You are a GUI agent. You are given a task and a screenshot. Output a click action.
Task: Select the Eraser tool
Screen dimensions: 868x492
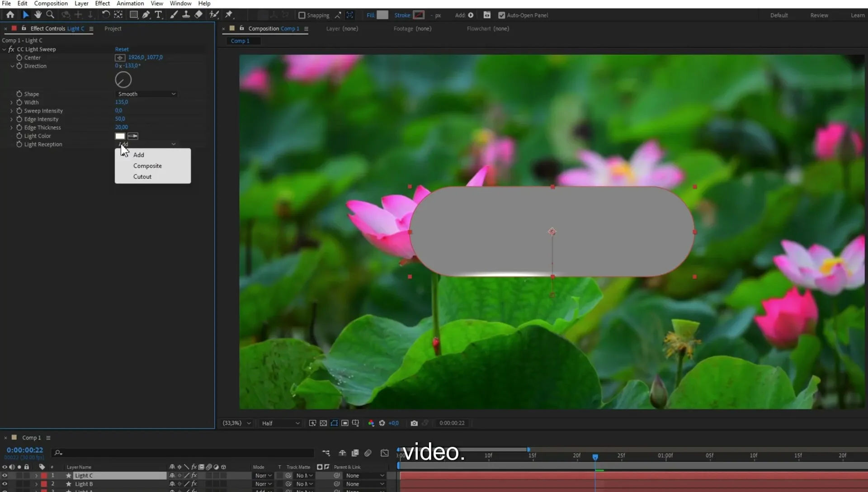point(198,15)
